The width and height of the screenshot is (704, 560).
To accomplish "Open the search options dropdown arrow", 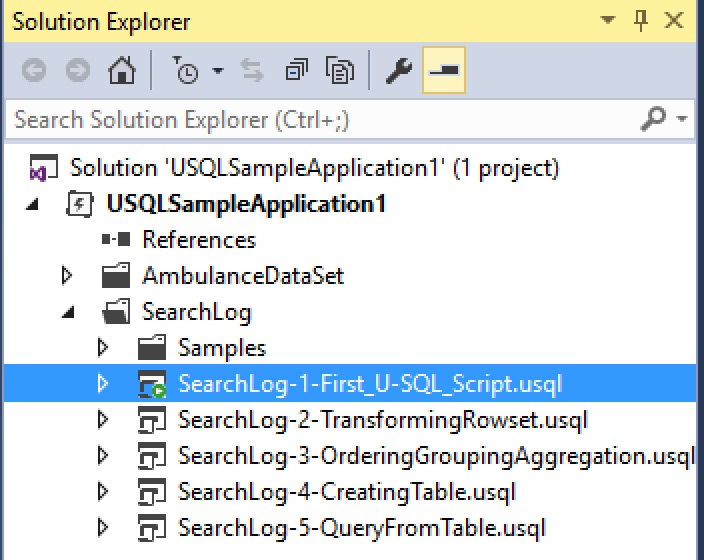I will [x=683, y=121].
